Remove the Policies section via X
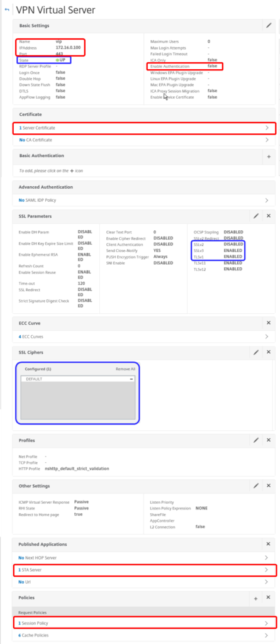The width and height of the screenshot is (280, 644). [x=269, y=597]
